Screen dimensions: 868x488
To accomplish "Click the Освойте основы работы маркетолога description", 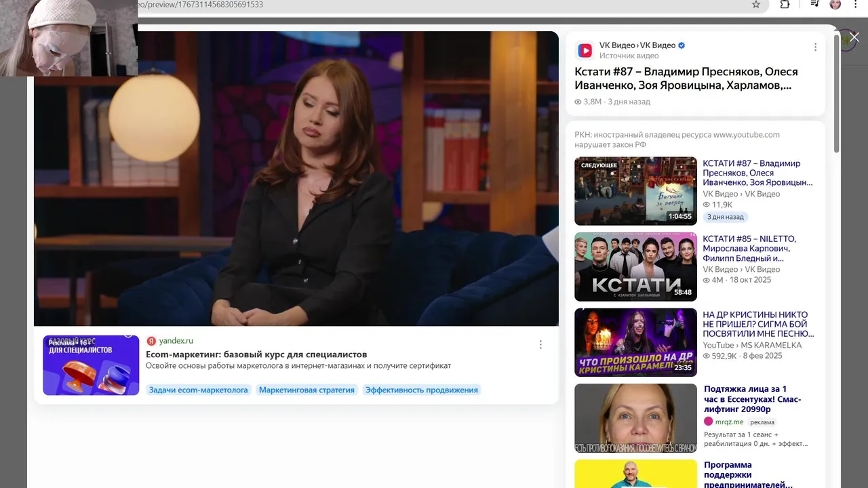I will pyautogui.click(x=298, y=366).
